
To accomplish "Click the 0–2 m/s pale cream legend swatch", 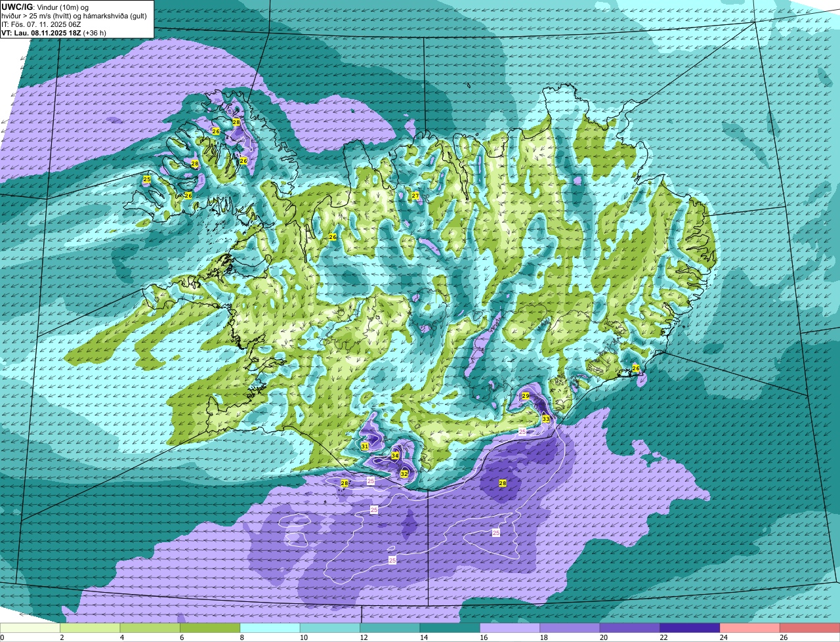I will [30, 628].
